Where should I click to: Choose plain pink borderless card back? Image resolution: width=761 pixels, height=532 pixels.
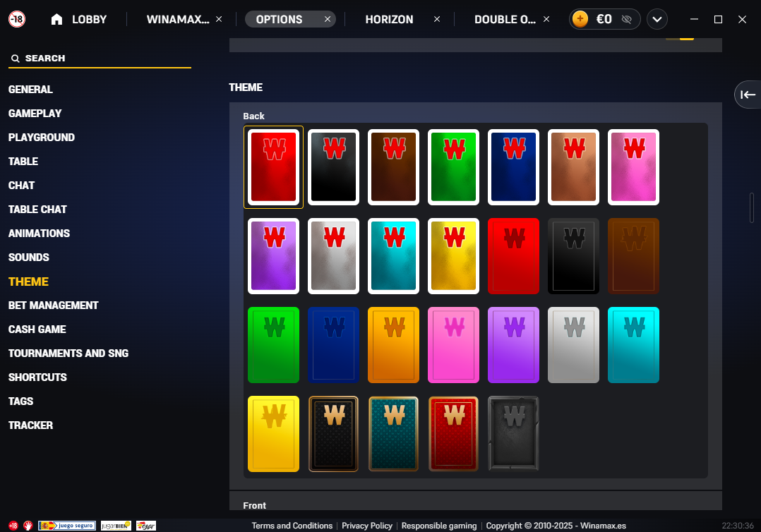(x=453, y=345)
